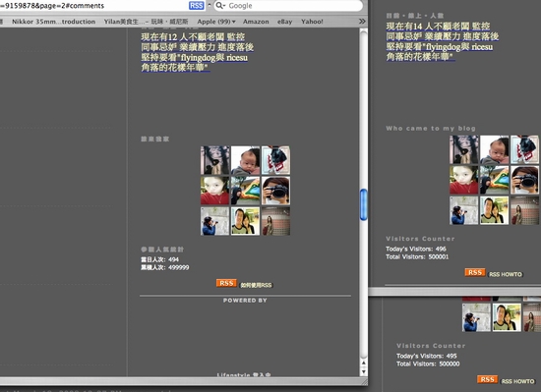Click orange RSS icon in left window
The width and height of the screenshot is (541, 392).
226,283
